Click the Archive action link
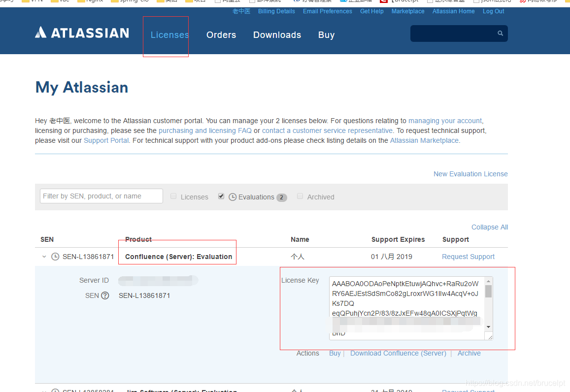Image resolution: width=570 pixels, height=392 pixels. point(469,353)
